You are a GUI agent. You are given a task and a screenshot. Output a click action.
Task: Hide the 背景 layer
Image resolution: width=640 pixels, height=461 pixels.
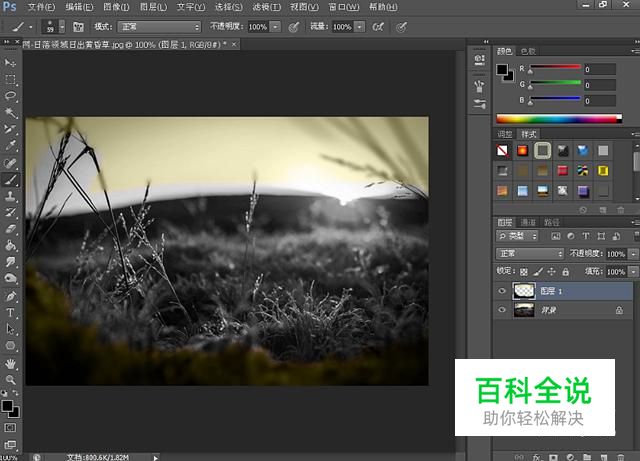(x=502, y=310)
